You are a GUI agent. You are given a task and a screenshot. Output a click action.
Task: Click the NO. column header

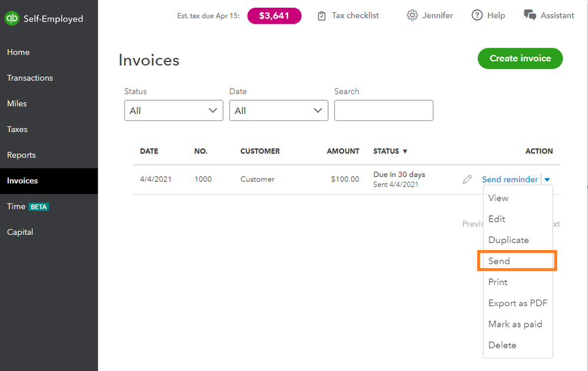[201, 151]
